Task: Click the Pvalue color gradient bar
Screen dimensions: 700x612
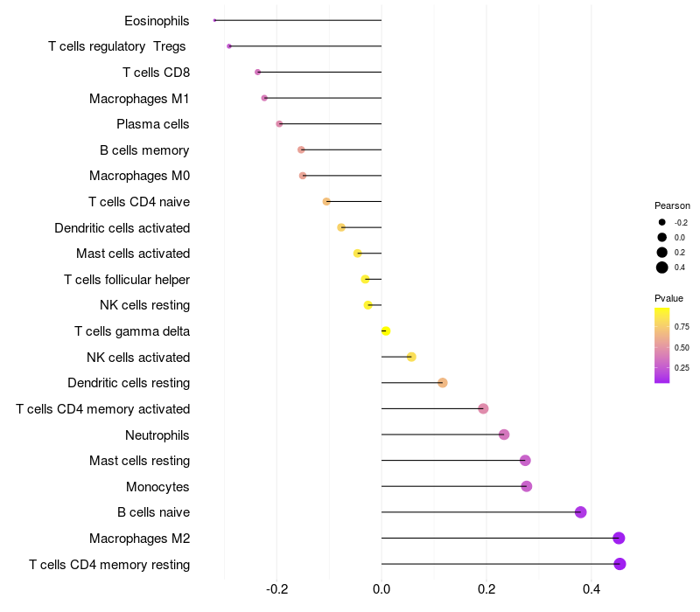Action: [x=662, y=344]
